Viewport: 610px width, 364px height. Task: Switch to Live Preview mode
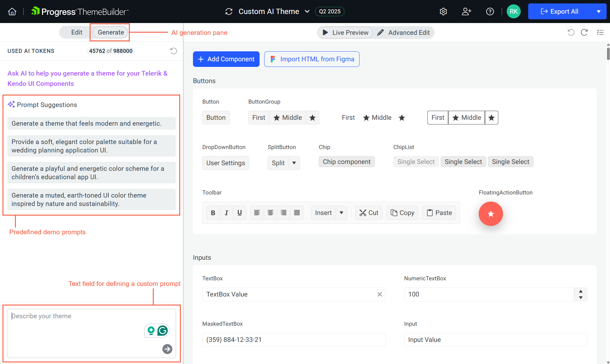click(345, 33)
